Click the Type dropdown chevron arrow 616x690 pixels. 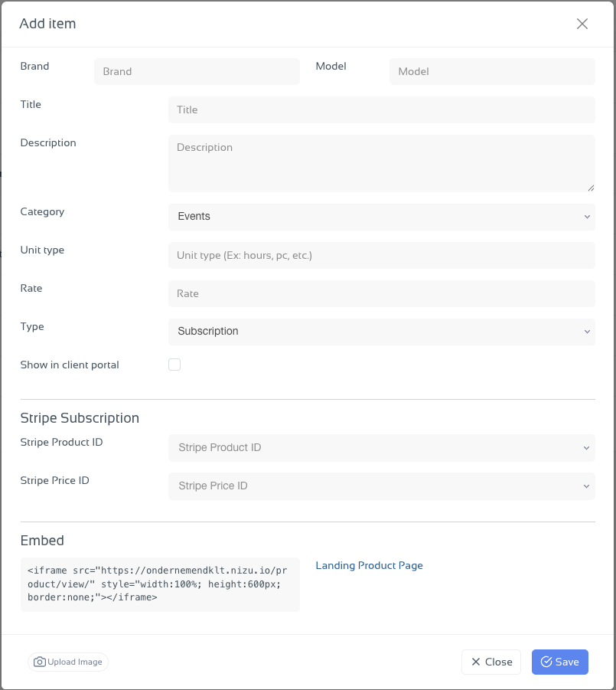point(587,332)
